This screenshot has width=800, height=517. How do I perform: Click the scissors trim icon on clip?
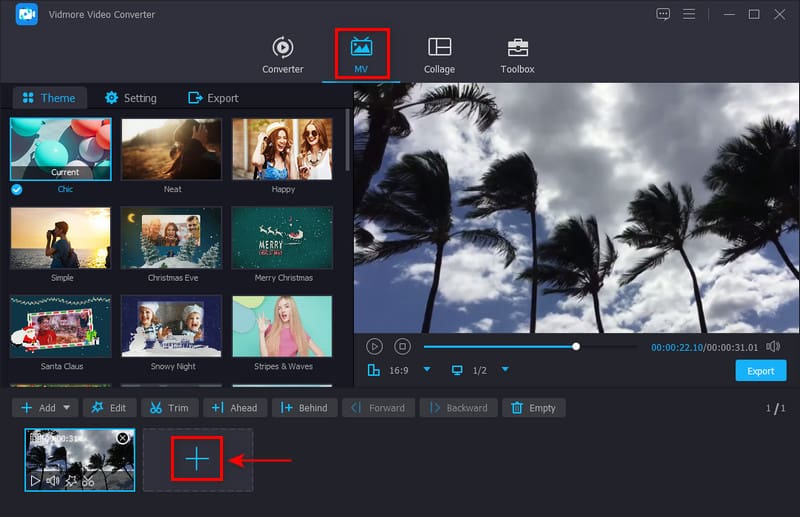click(88, 481)
